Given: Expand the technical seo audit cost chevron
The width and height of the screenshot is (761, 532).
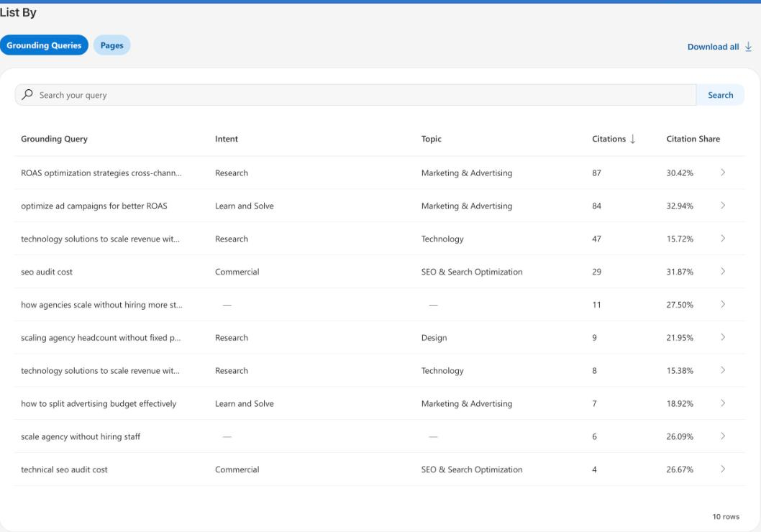Looking at the screenshot, I should [723, 469].
